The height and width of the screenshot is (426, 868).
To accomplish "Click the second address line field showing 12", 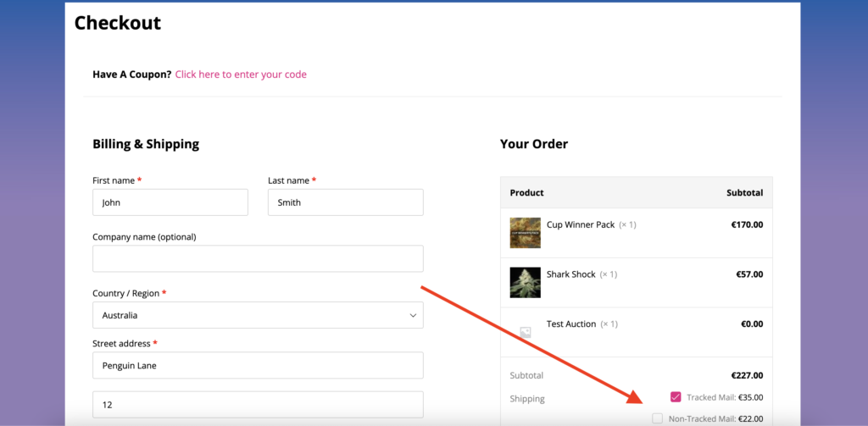I will click(x=257, y=405).
